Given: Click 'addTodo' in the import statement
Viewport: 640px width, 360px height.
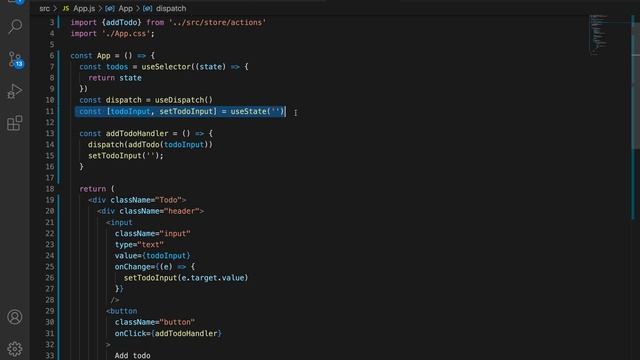Looking at the screenshot, I should pyautogui.click(x=122, y=22).
